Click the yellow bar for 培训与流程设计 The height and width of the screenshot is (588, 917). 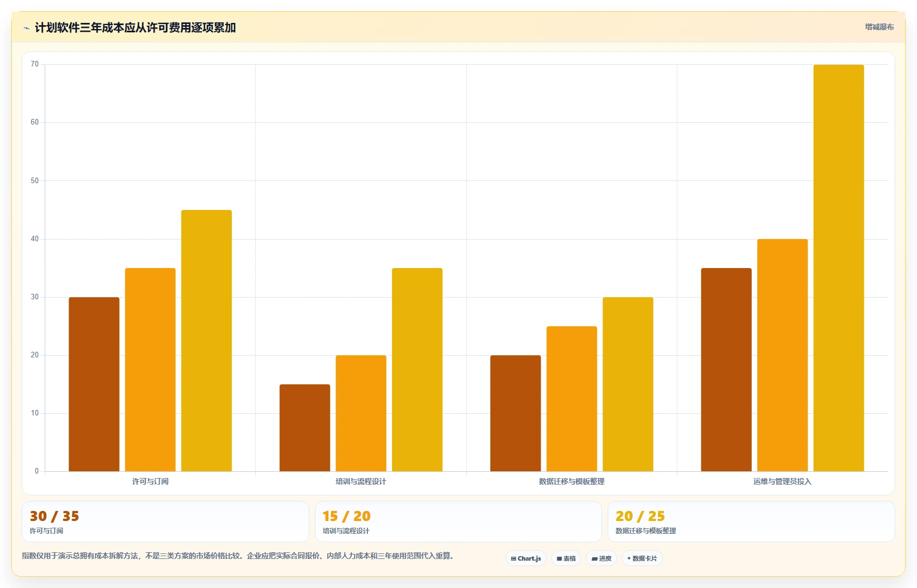click(x=417, y=370)
